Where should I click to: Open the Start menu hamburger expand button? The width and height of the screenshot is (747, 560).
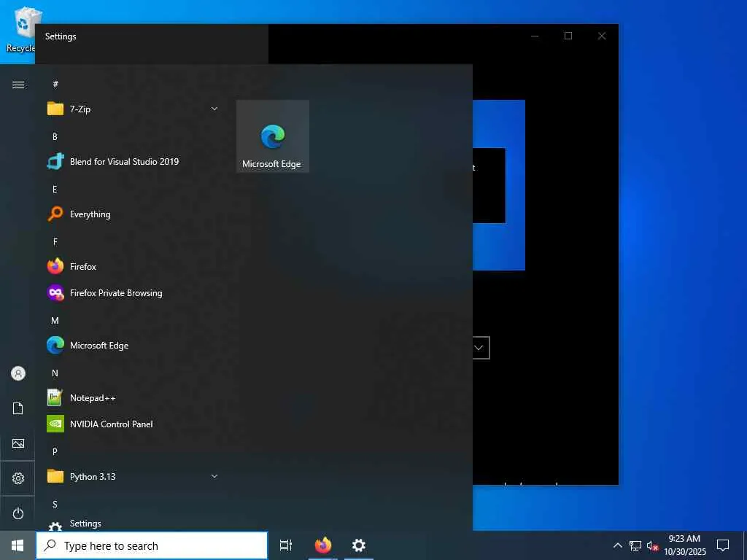pos(18,85)
